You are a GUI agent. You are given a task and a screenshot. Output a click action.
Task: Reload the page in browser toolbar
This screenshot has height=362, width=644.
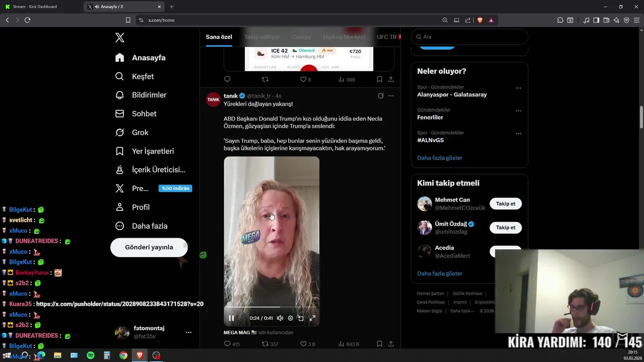tap(27, 20)
